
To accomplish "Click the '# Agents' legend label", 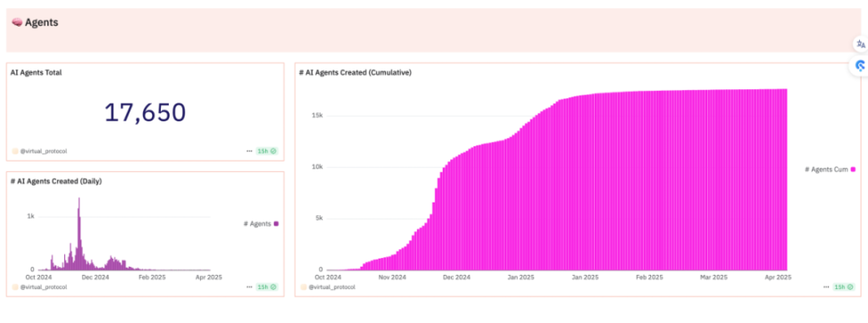I will coord(257,224).
